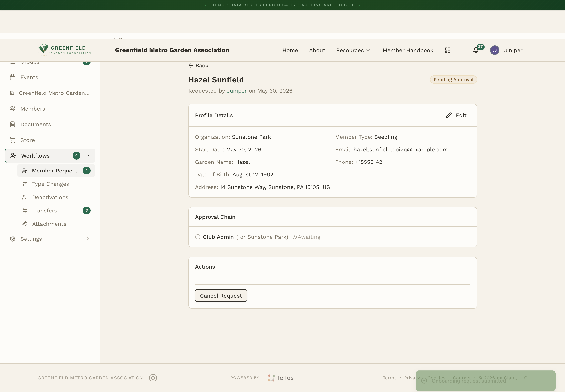Image resolution: width=565 pixels, height=392 pixels.
Task: Click the Transfers swap icon
Action: pyautogui.click(x=25, y=211)
